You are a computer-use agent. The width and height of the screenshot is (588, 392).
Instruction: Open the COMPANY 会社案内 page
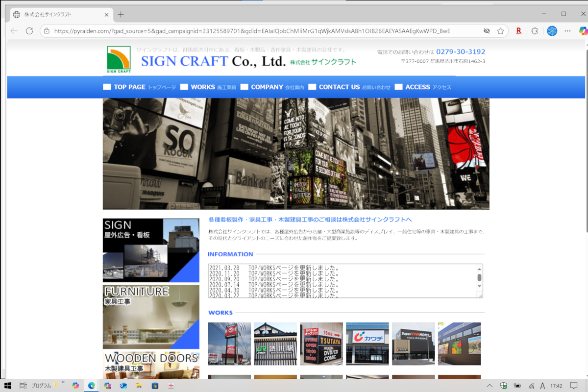(x=272, y=87)
